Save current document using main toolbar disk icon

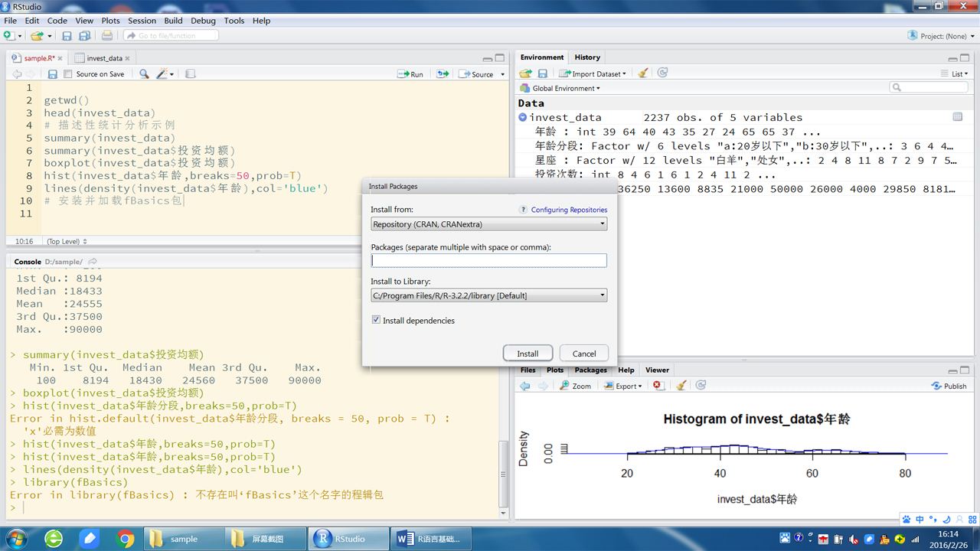click(67, 36)
